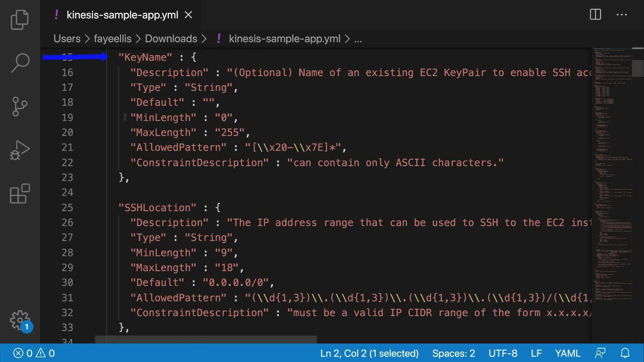Click the Downloads breadcrumb segment

171,39
